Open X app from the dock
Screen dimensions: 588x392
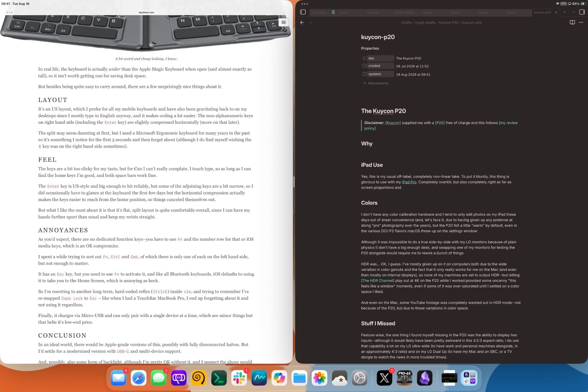384,378
